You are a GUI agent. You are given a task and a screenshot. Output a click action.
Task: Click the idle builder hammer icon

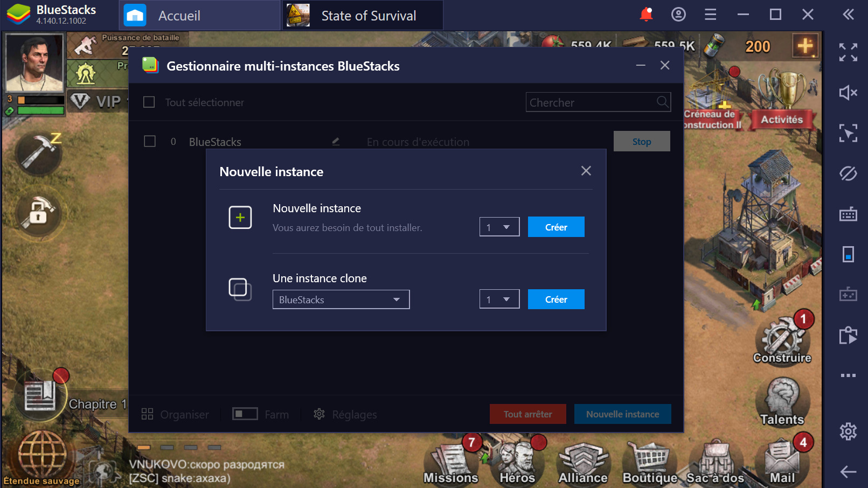tap(39, 153)
